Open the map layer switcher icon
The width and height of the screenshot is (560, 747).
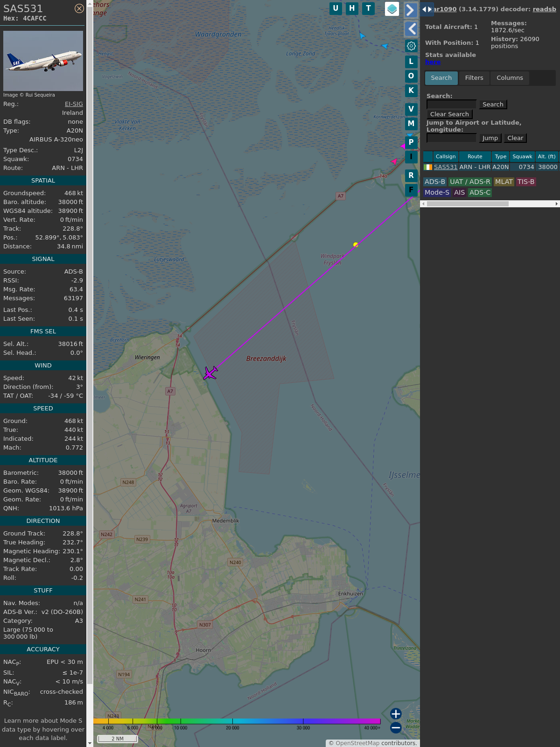tap(392, 9)
